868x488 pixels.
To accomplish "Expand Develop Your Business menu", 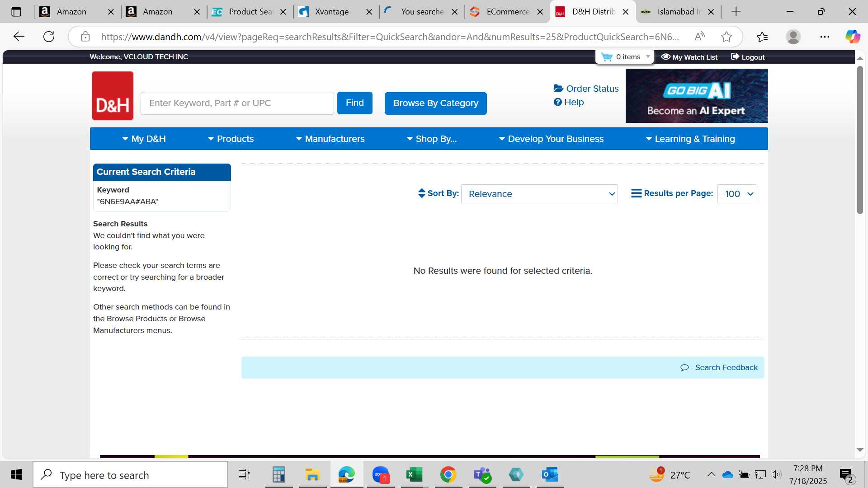I will 551,139.
